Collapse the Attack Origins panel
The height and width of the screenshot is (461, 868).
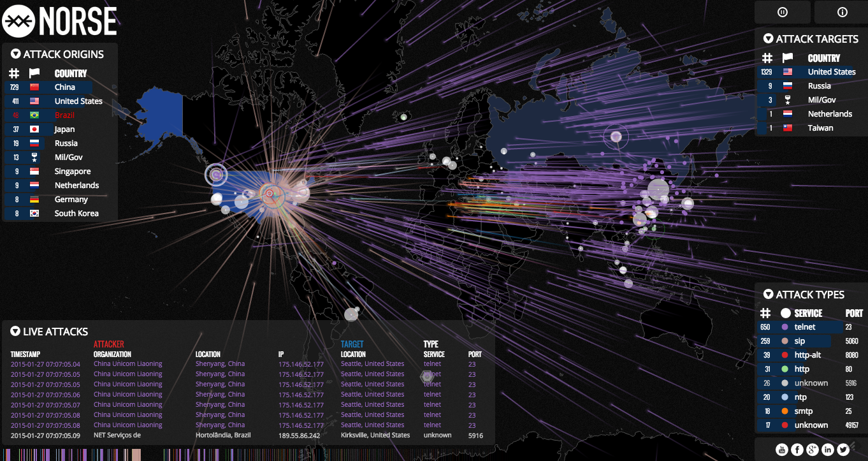(16, 54)
